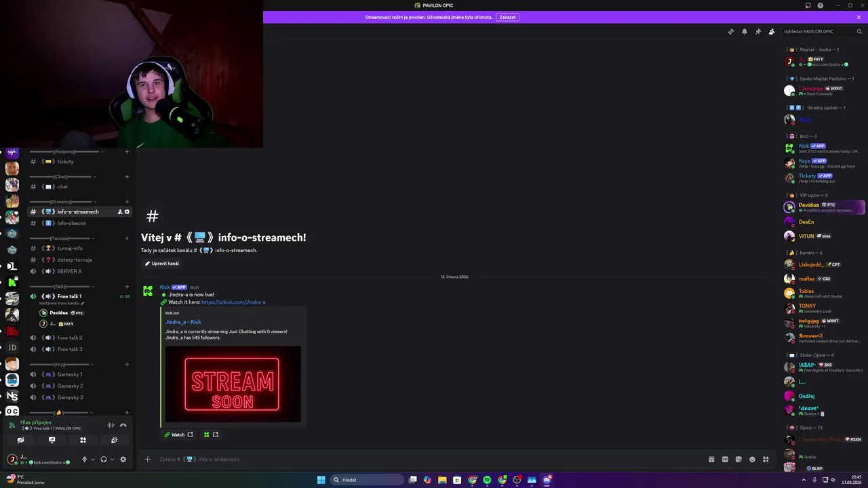Select the tickety channel

(x=79, y=161)
